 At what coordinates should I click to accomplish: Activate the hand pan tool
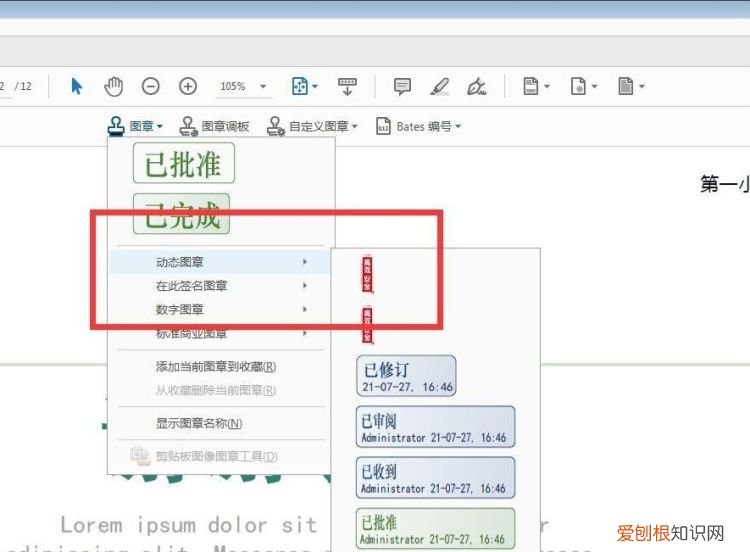click(x=113, y=87)
